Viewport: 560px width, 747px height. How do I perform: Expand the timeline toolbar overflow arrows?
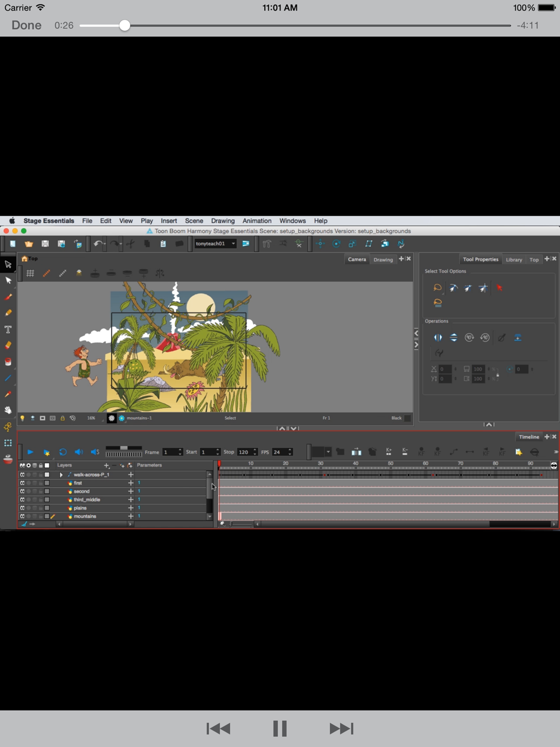556,452
